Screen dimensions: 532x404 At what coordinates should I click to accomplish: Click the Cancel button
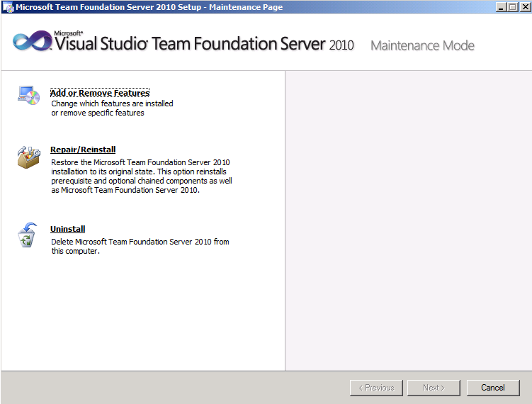pyautogui.click(x=493, y=388)
